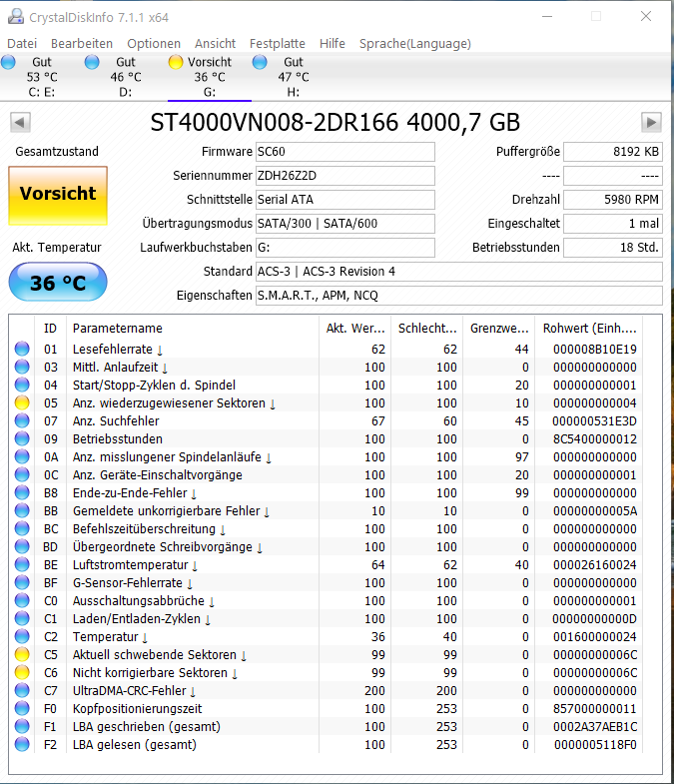Click status orb of Ende-zu-Ende-Fehler row

22,492
